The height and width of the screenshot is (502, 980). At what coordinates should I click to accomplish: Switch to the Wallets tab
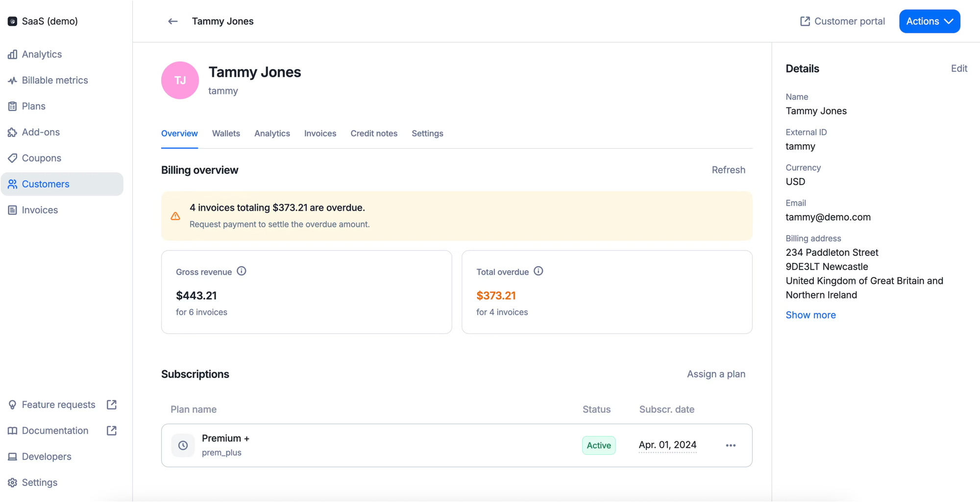(226, 133)
